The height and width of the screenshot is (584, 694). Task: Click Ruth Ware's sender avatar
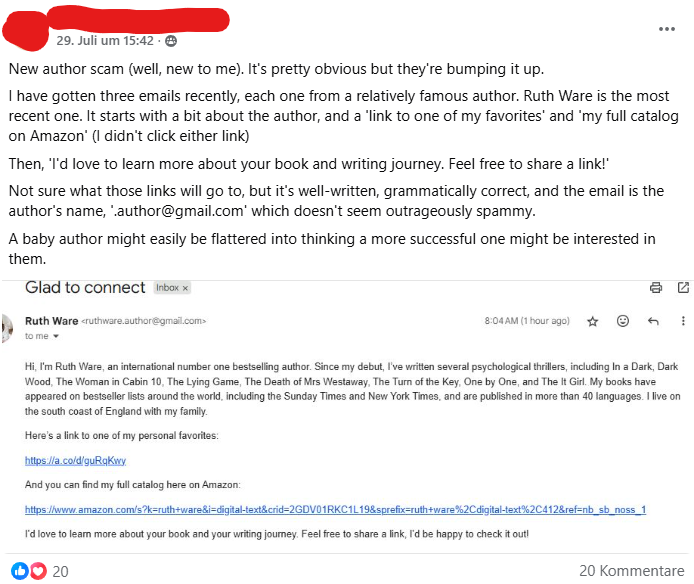click(x=8, y=326)
